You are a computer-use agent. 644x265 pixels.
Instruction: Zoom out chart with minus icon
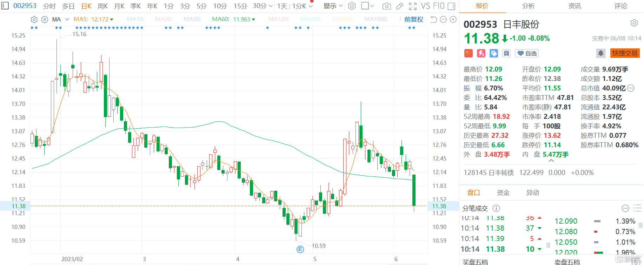[x=443, y=20]
